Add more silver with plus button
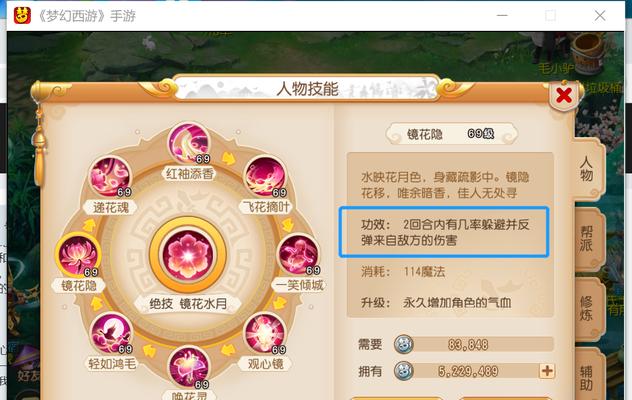 (547, 371)
